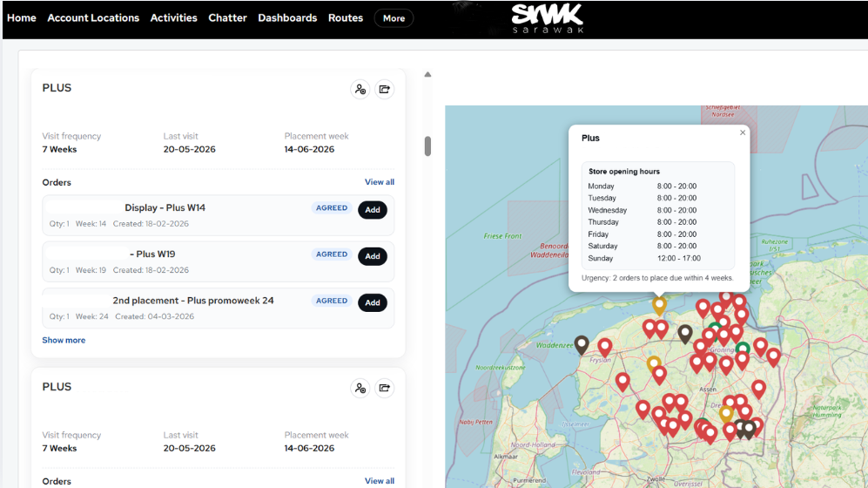868x488 pixels.
Task: Add the 2nd placement Plus promoweek 24 order
Action: point(373,303)
